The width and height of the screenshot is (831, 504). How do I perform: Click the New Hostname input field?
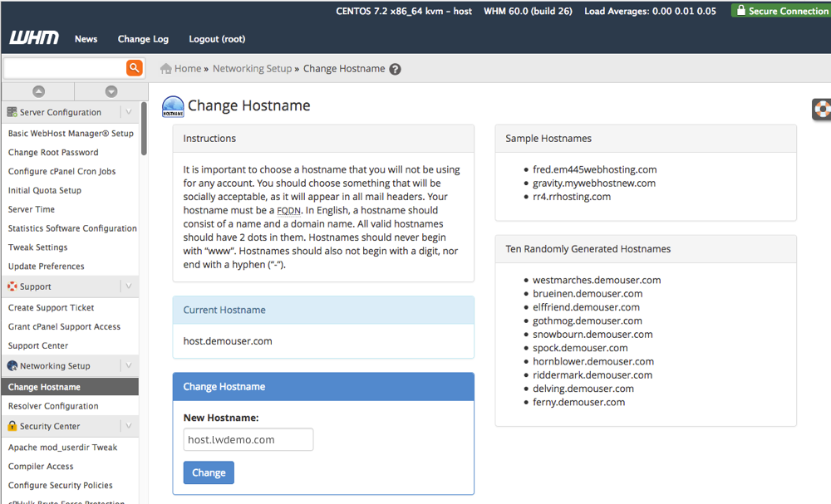tap(248, 439)
